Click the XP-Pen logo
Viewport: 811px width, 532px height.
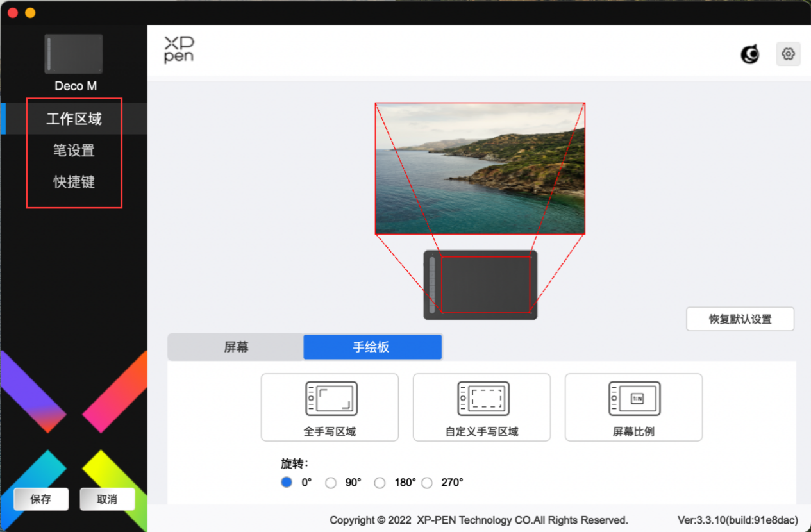179,49
